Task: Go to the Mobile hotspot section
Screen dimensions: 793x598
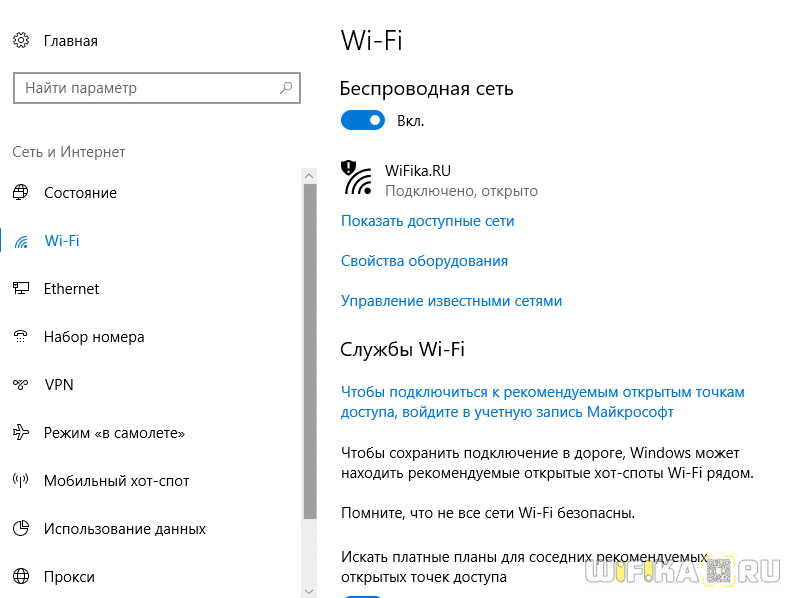Action: 116,481
